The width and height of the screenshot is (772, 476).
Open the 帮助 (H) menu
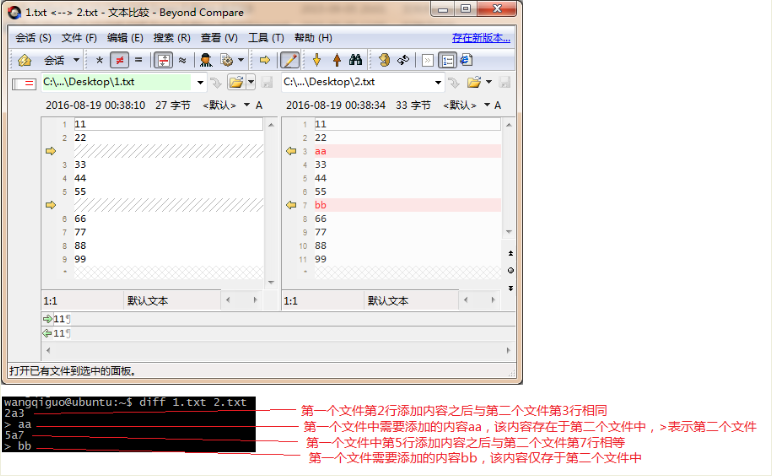pyautogui.click(x=313, y=38)
